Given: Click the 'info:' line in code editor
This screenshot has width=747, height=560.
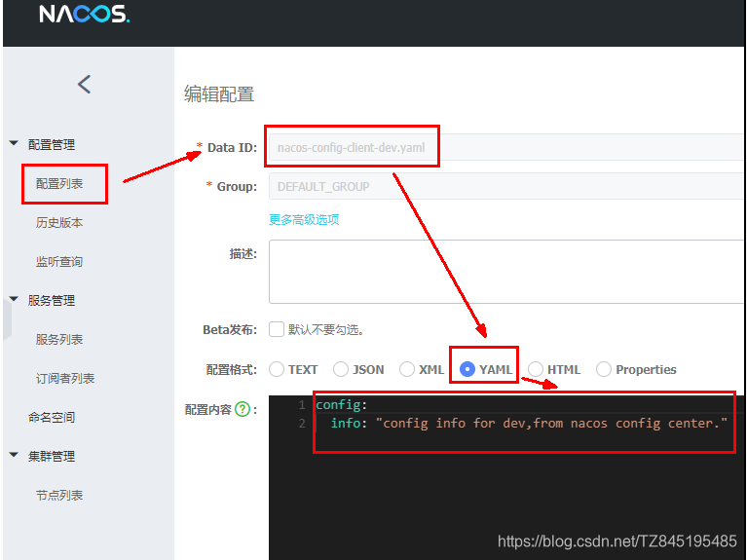Looking at the screenshot, I should point(529,424).
